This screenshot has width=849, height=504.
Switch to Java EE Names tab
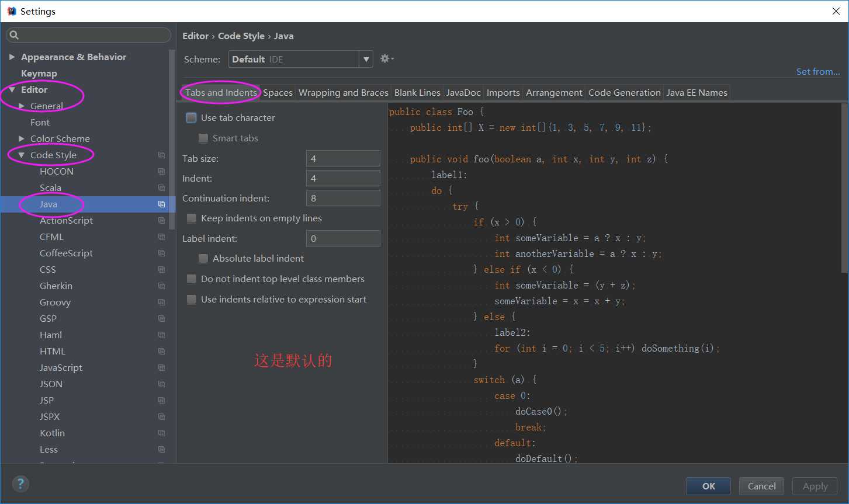(696, 92)
